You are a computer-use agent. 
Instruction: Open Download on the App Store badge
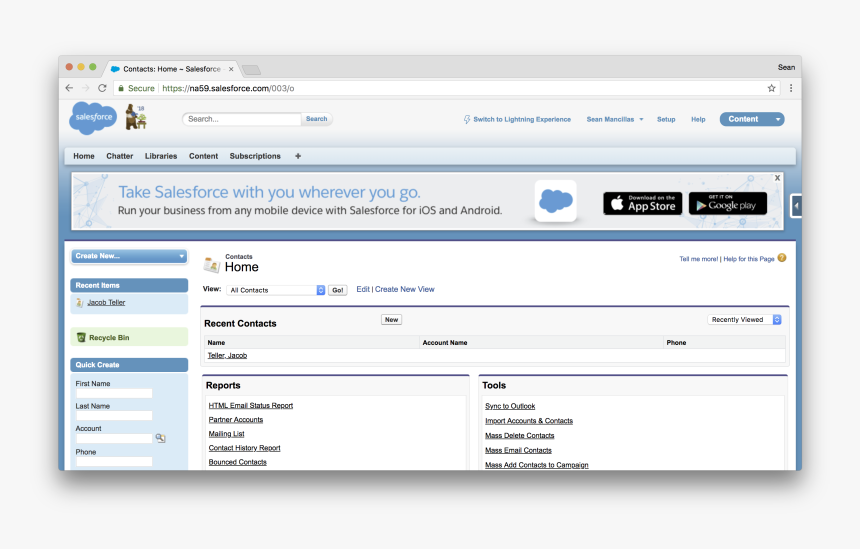643,203
